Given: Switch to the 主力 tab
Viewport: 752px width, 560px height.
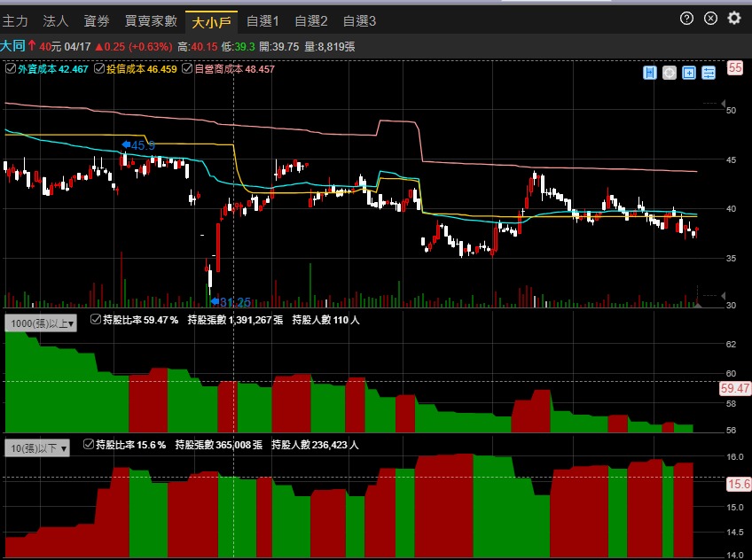Looking at the screenshot, I should 15,20.
